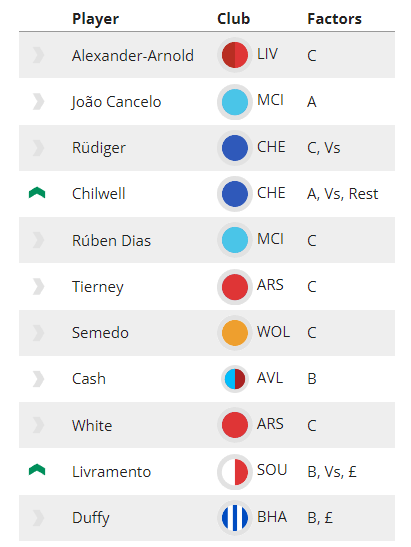Expand the Duffy row chevron
Viewport: 411px width, 547px height.
pyautogui.click(x=38, y=518)
